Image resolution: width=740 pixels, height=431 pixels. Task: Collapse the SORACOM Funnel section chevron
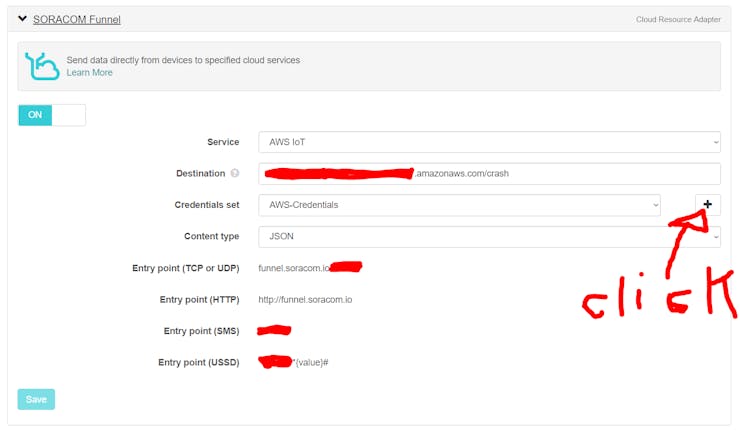click(22, 19)
